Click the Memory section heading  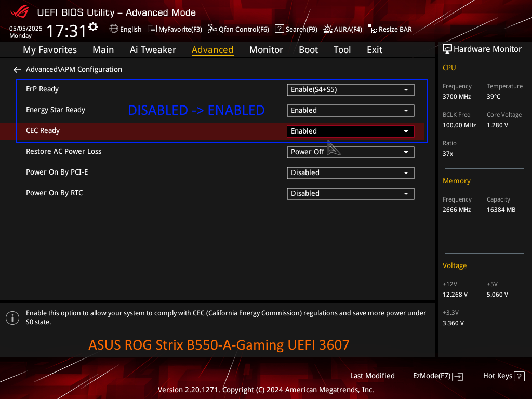pyautogui.click(x=456, y=181)
